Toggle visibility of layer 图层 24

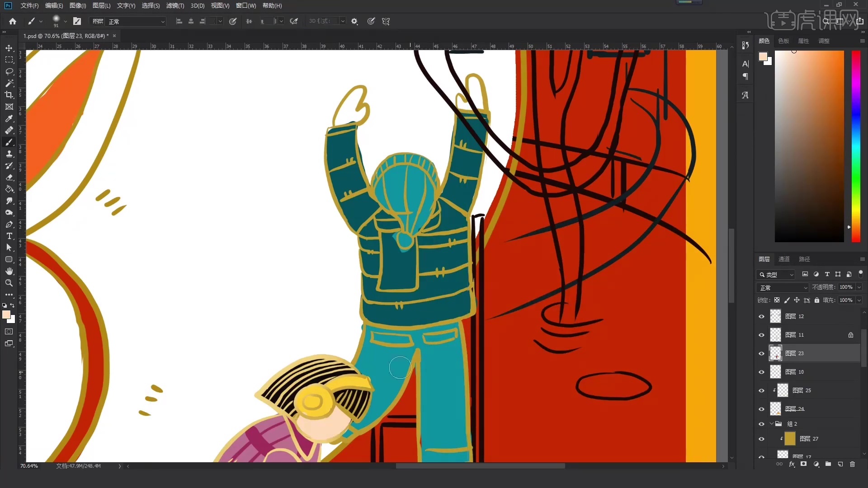coord(762,409)
